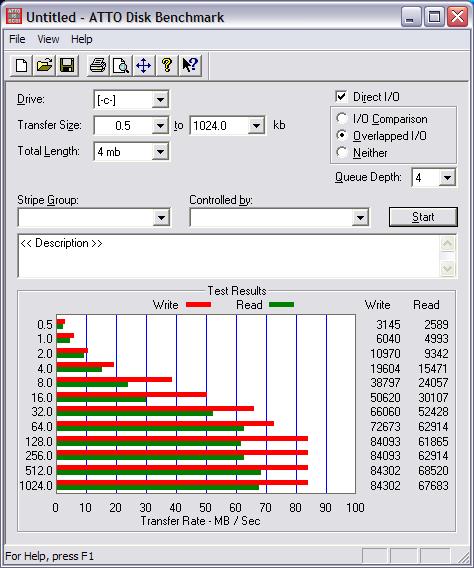Screen dimensions: 474x568
Task: Click the New document toolbar icon
Action: pyautogui.click(x=21, y=66)
